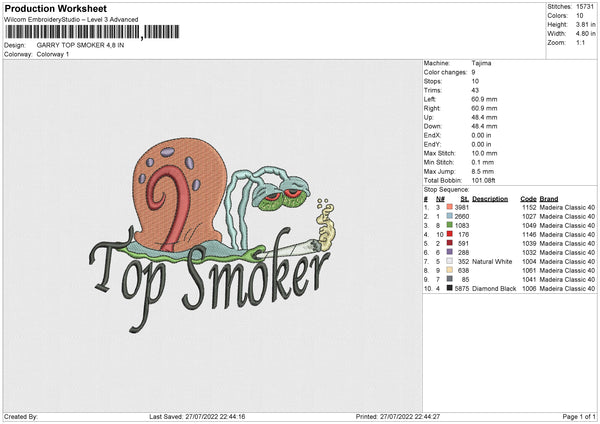600x424 pixels.
Task: Click 'Printed: 27/07/2022 22:44:27' footer text
Action: [x=398, y=416]
